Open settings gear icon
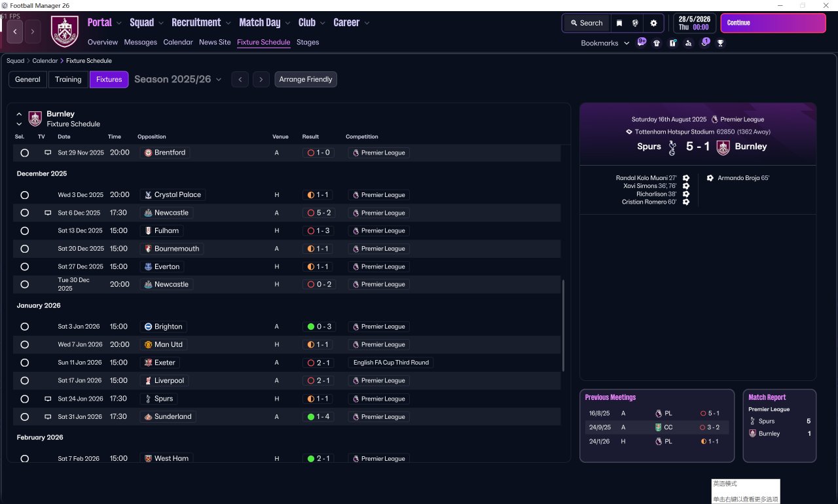This screenshot has width=838, height=504. coord(653,23)
